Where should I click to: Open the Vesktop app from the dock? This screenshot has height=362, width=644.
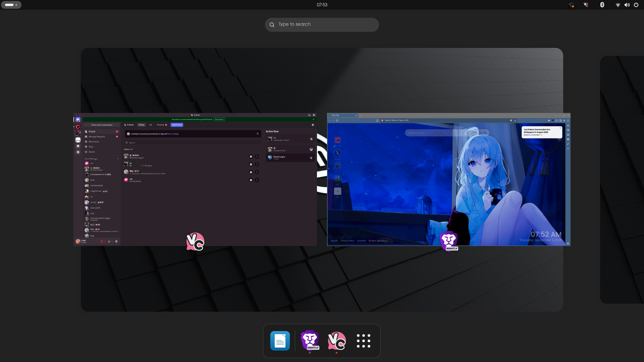click(337, 341)
